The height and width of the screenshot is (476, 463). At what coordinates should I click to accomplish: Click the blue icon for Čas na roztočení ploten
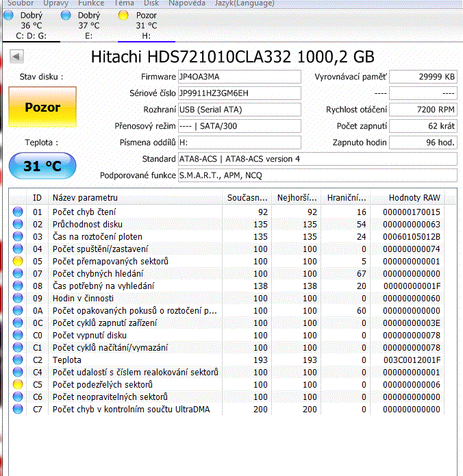coord(18,236)
